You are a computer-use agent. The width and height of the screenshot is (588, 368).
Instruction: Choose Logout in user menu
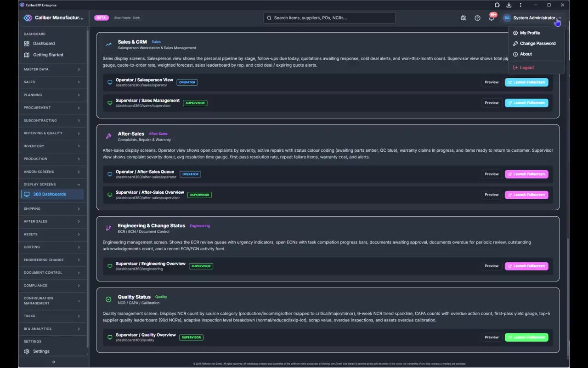[x=536, y=68]
